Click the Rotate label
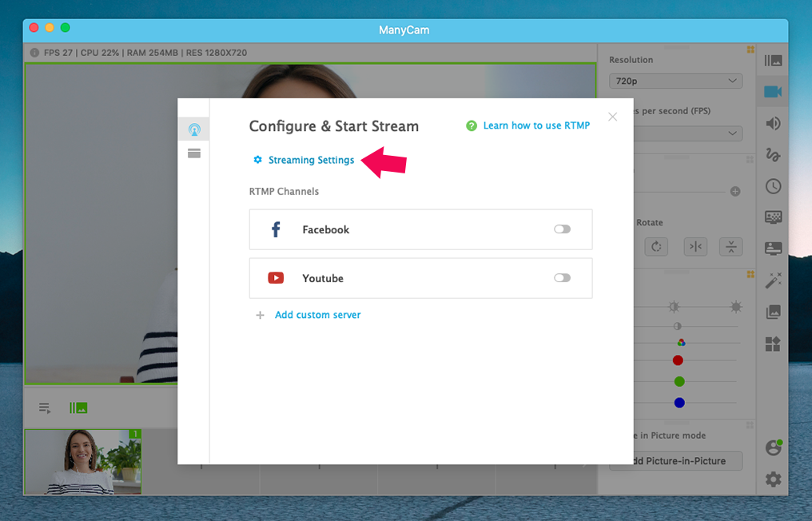The height and width of the screenshot is (521, 812). (650, 223)
